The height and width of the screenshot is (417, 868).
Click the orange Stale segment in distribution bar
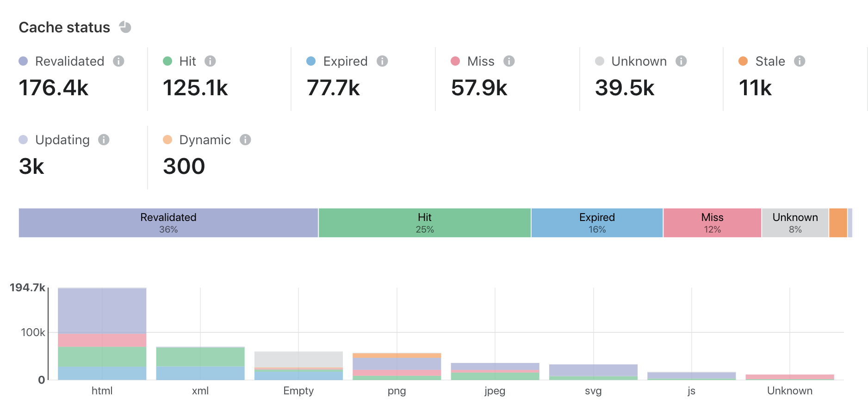[x=838, y=223]
